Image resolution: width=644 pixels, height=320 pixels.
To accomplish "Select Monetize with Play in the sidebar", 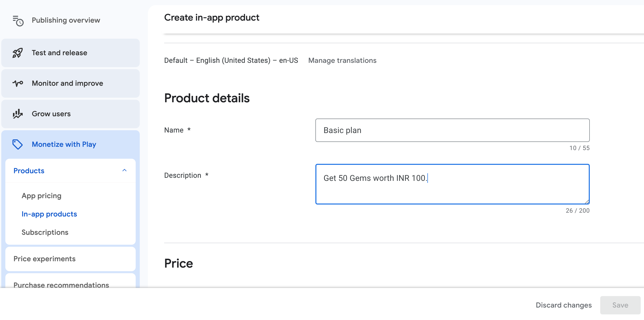I will pyautogui.click(x=64, y=144).
